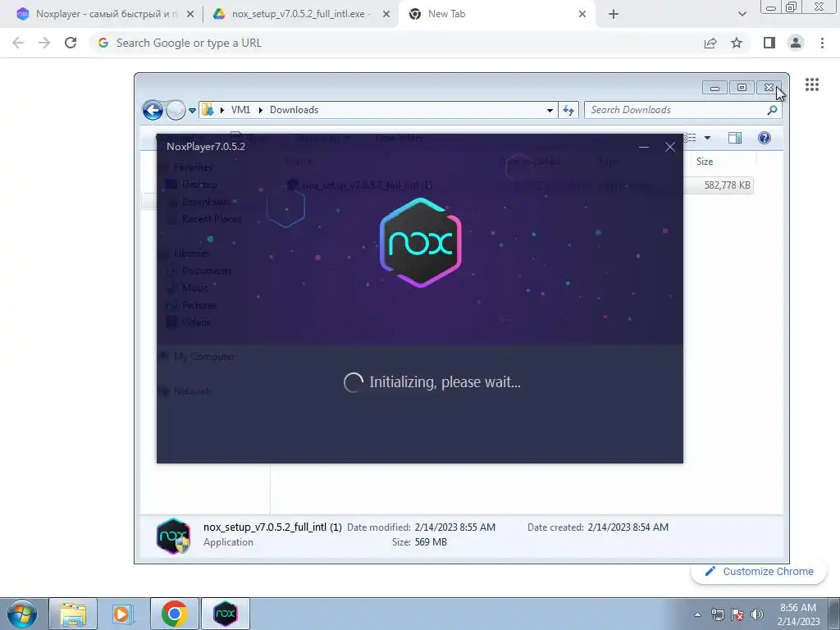840x630 pixels.
Task: Click the share page icon in Chrome
Action: (710, 43)
